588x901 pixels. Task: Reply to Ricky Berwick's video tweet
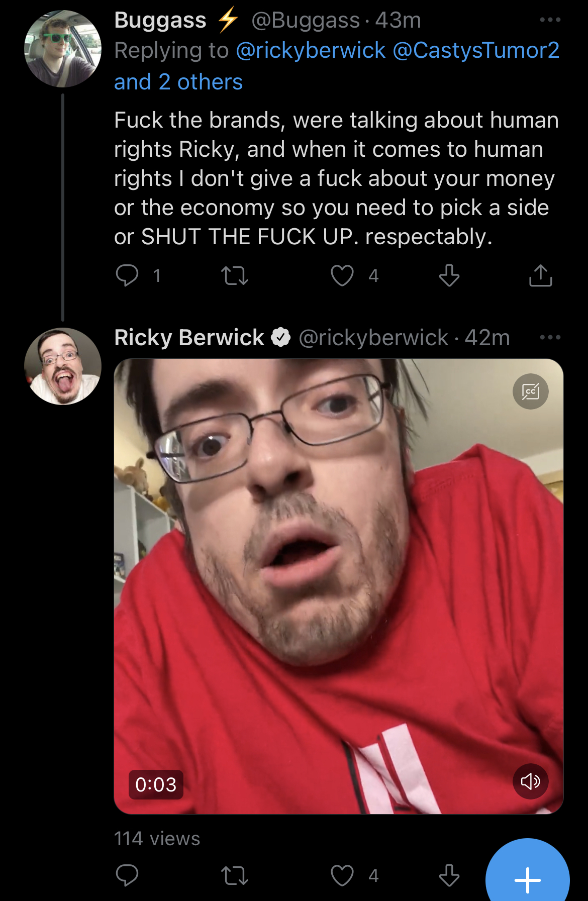pos(127,875)
